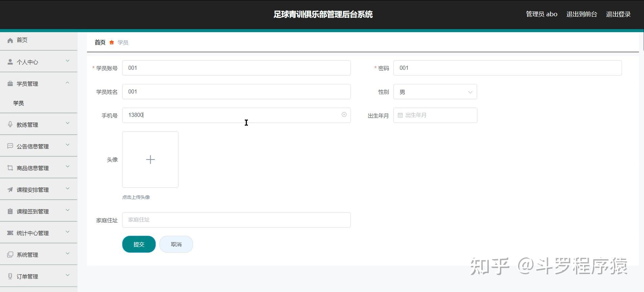Image resolution: width=644 pixels, height=292 pixels.
Task: Click the plus icon to upload avatar
Action: click(x=150, y=159)
